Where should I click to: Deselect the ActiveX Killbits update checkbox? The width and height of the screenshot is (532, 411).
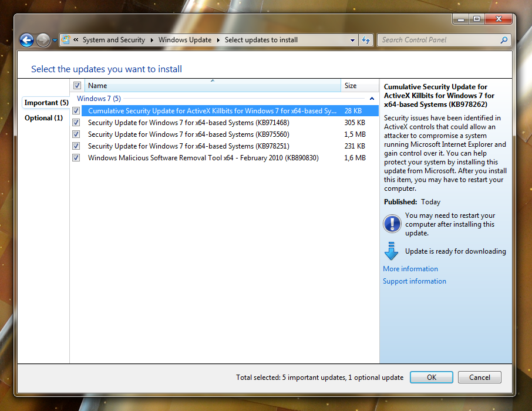click(76, 111)
